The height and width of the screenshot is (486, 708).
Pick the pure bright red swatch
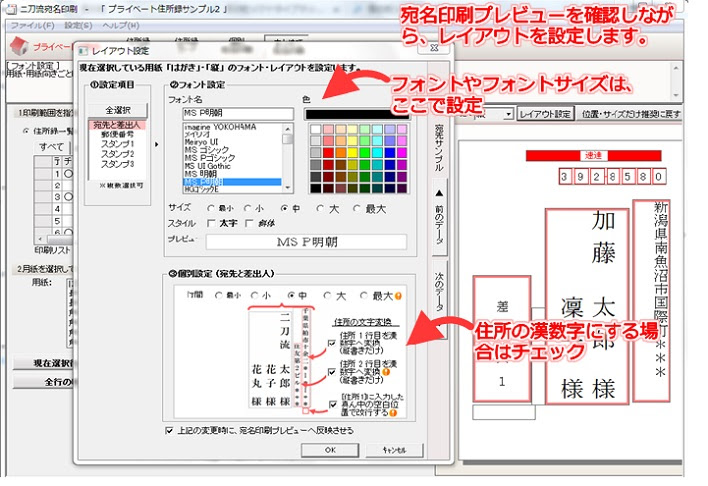click(328, 153)
